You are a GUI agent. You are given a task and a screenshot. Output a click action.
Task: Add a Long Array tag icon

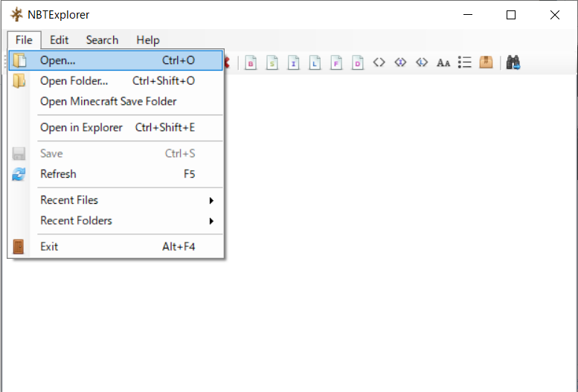(x=422, y=62)
